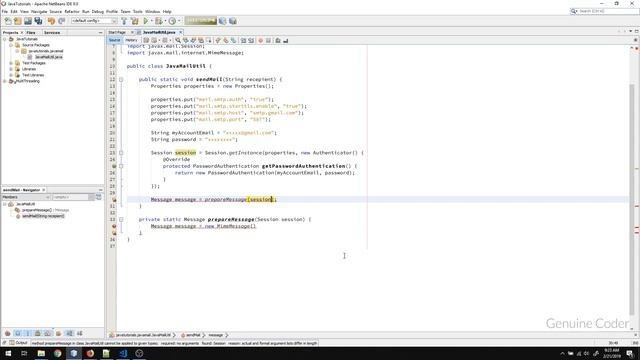The image size is (640, 360).
Task: Click the Stop Macro Recording icon
Action: [268, 40]
